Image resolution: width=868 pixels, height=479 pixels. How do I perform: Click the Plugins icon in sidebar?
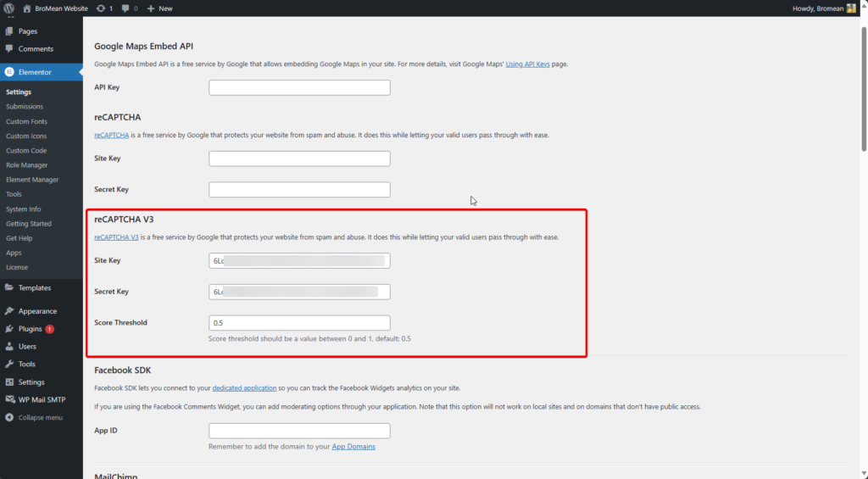pos(9,328)
